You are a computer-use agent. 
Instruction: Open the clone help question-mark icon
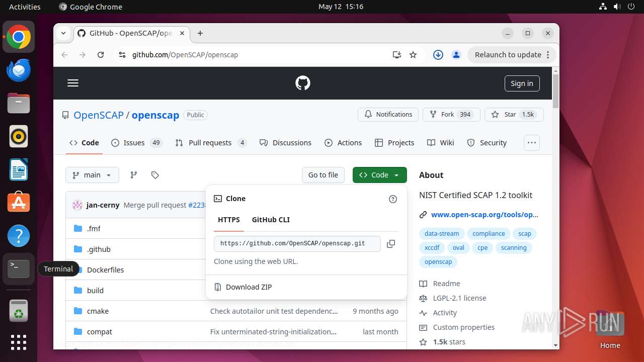coord(393,199)
